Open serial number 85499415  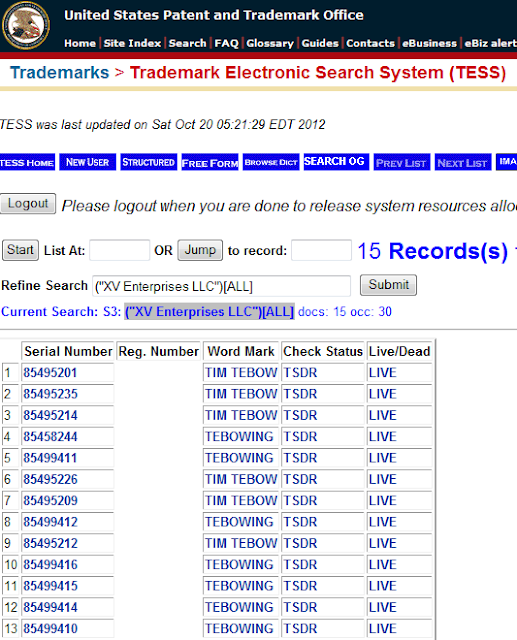(50, 586)
